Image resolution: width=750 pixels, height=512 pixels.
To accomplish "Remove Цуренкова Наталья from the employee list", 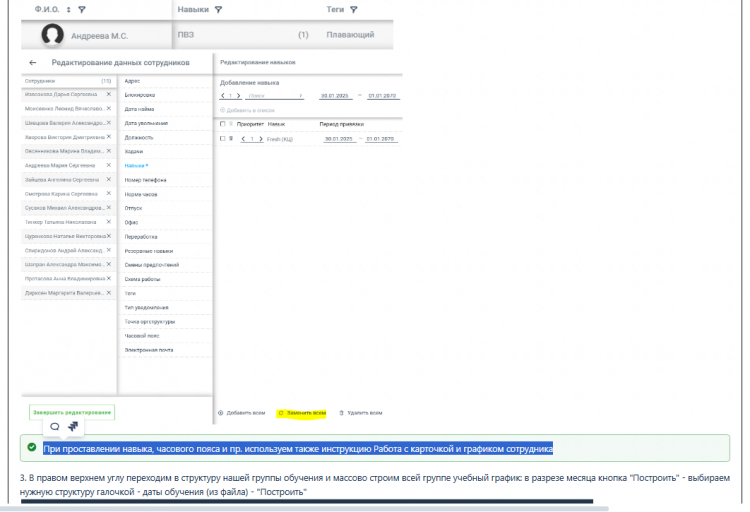I will 109,236.
